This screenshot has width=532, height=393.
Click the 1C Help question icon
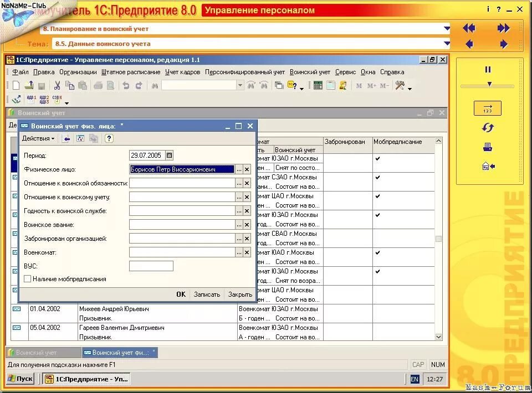pos(292,85)
